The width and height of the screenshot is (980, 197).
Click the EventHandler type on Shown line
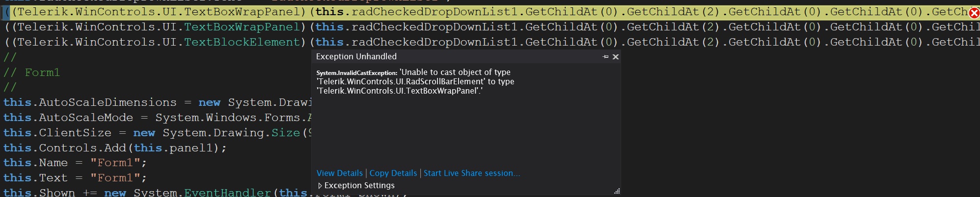227,193
